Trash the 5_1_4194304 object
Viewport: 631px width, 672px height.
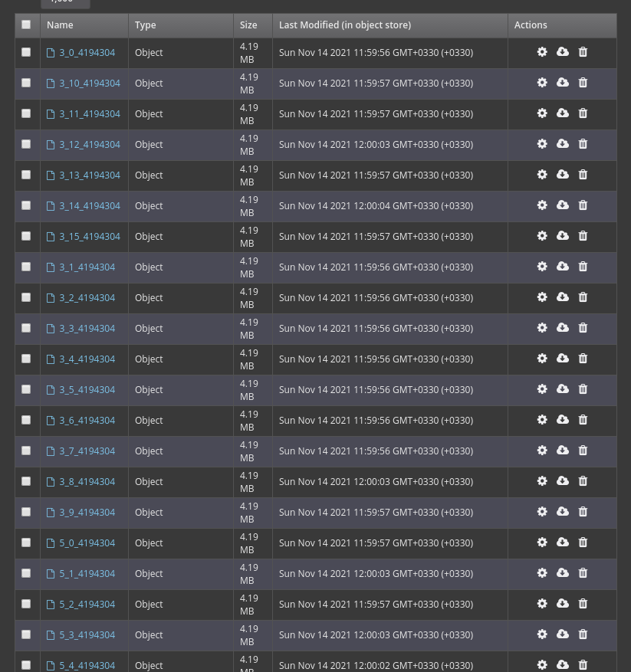(x=583, y=573)
